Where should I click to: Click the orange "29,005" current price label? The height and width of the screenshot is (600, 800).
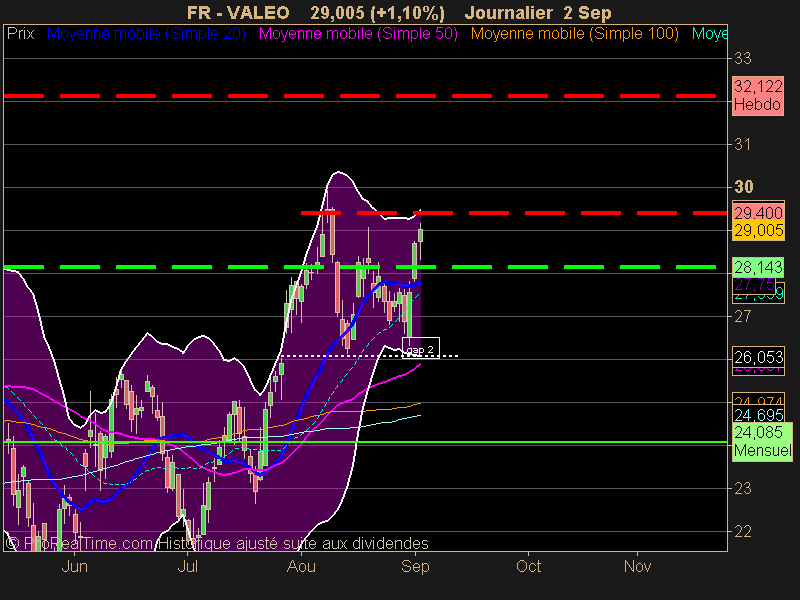(758, 231)
